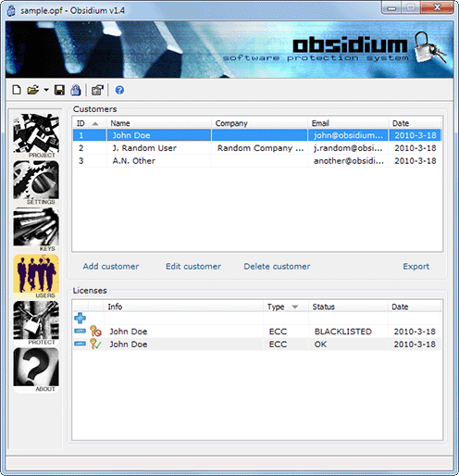Click the Open folder toolbar icon
The width and height of the screenshot is (459, 476).
coord(33,90)
